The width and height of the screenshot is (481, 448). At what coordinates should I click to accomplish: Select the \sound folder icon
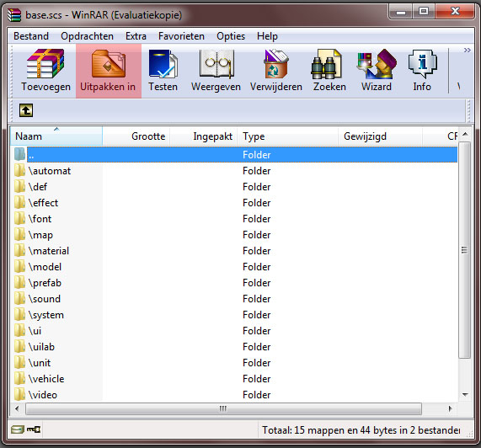(19, 299)
